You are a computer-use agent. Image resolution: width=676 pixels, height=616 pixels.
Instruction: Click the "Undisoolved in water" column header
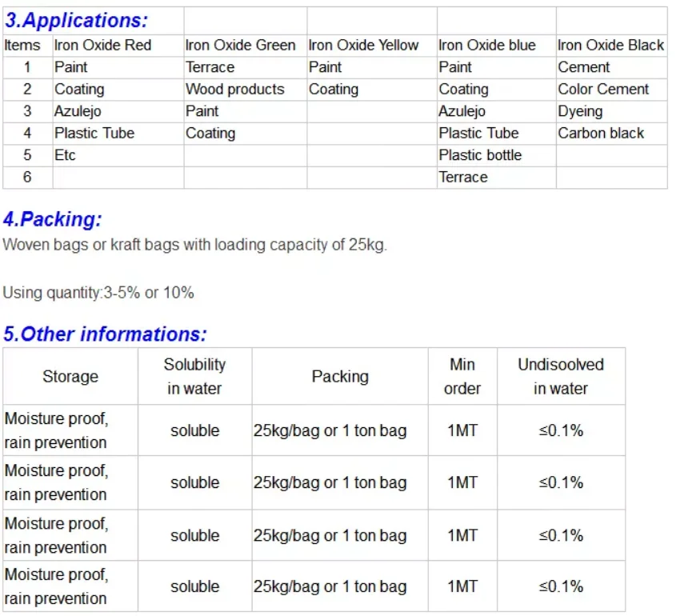(561, 377)
